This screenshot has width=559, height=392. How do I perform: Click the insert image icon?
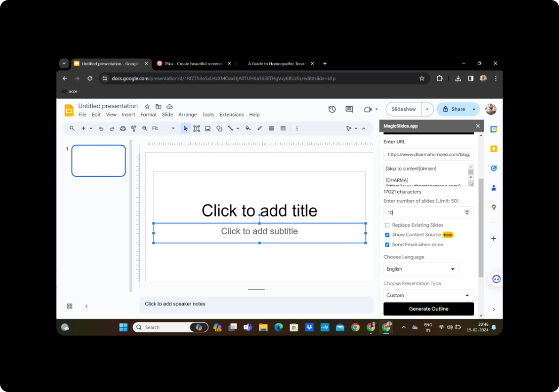(x=208, y=129)
